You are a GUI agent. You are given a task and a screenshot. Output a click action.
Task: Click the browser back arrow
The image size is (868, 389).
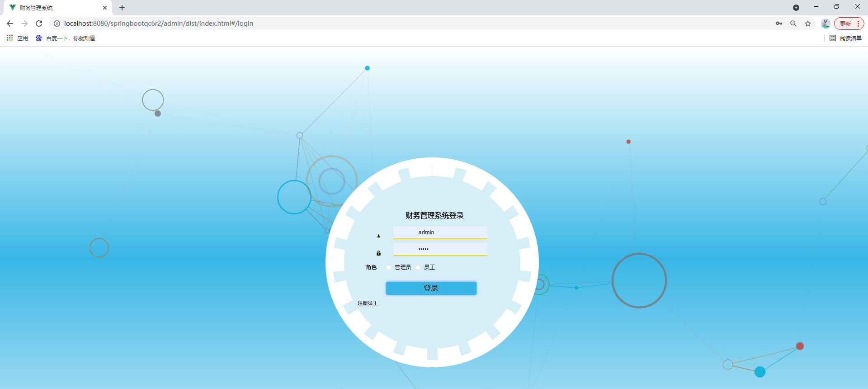point(10,24)
